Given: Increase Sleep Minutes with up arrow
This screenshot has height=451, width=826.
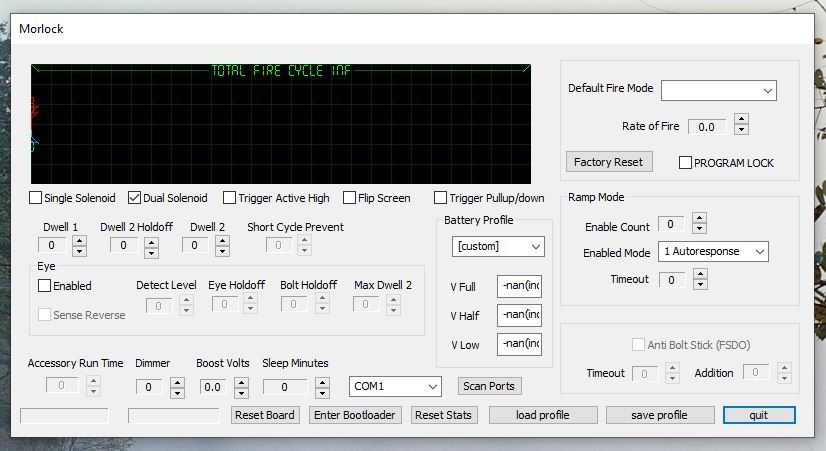Looking at the screenshot, I should click(322, 383).
